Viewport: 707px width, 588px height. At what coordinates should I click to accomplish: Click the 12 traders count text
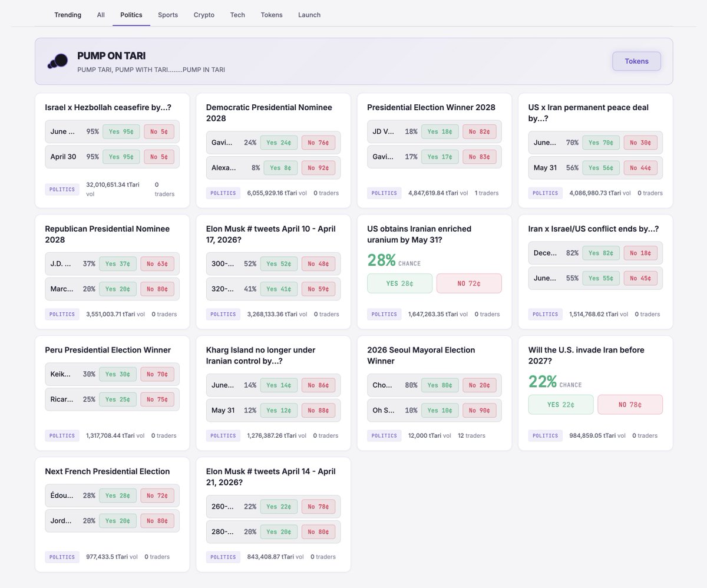pos(471,436)
